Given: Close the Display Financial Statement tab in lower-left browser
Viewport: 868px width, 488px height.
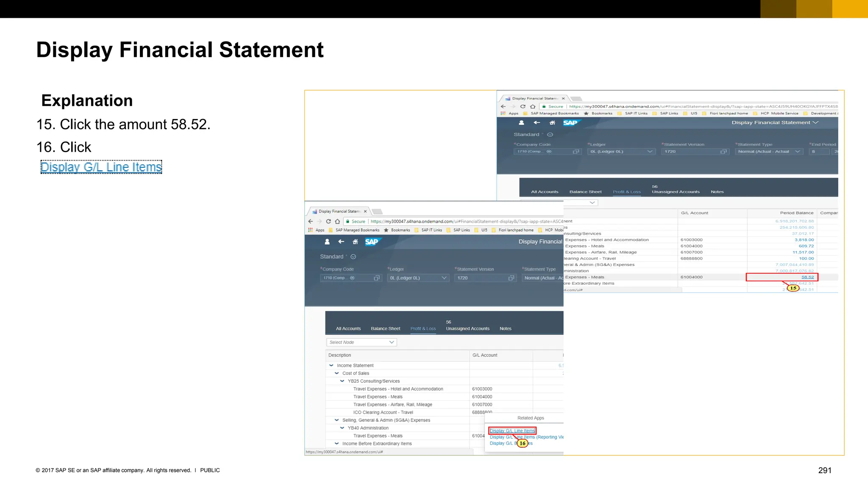Looking at the screenshot, I should [x=365, y=211].
